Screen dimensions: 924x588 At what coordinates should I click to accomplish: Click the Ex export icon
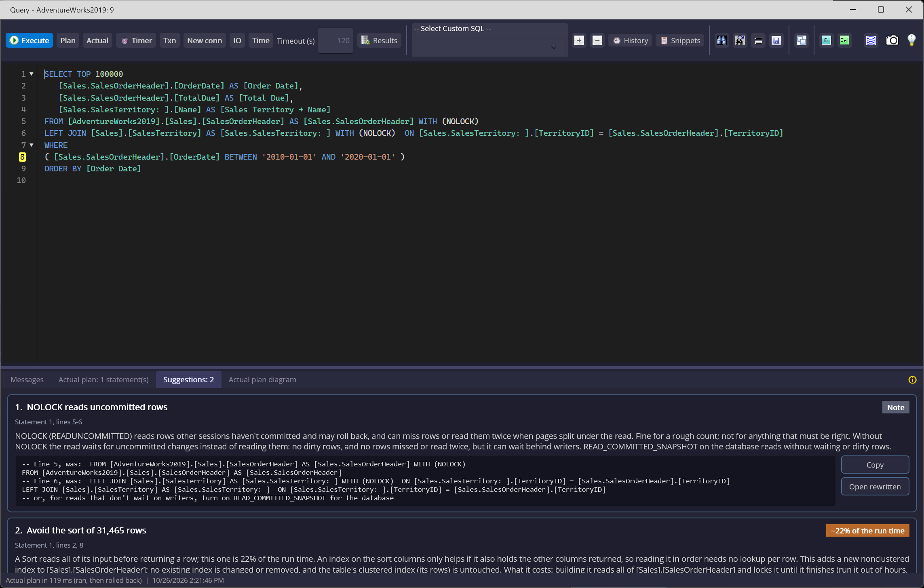coord(826,40)
